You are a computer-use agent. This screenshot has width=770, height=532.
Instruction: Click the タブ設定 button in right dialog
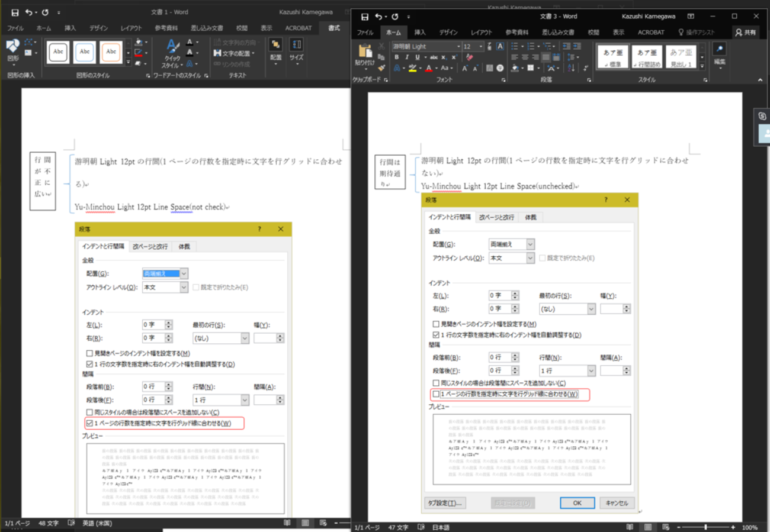point(446,502)
